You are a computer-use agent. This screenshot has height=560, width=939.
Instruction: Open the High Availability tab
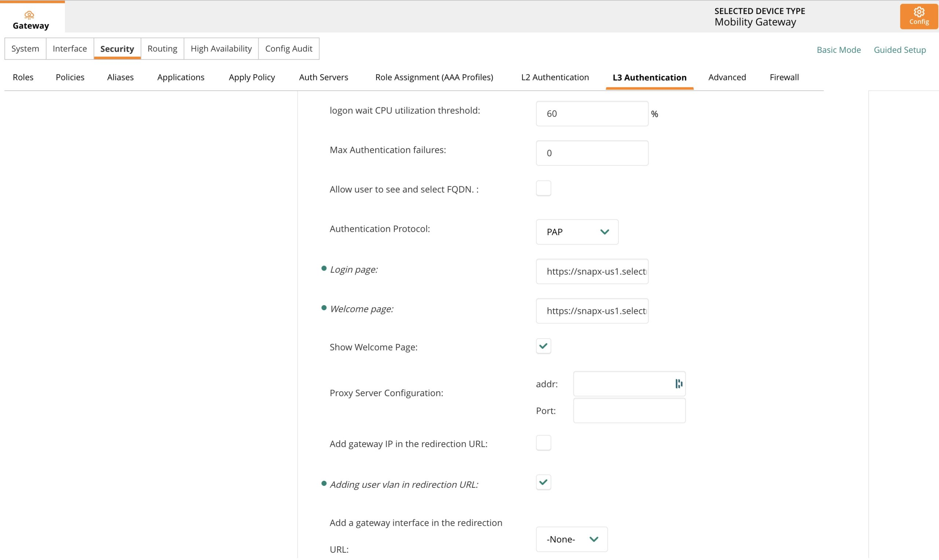(x=221, y=49)
